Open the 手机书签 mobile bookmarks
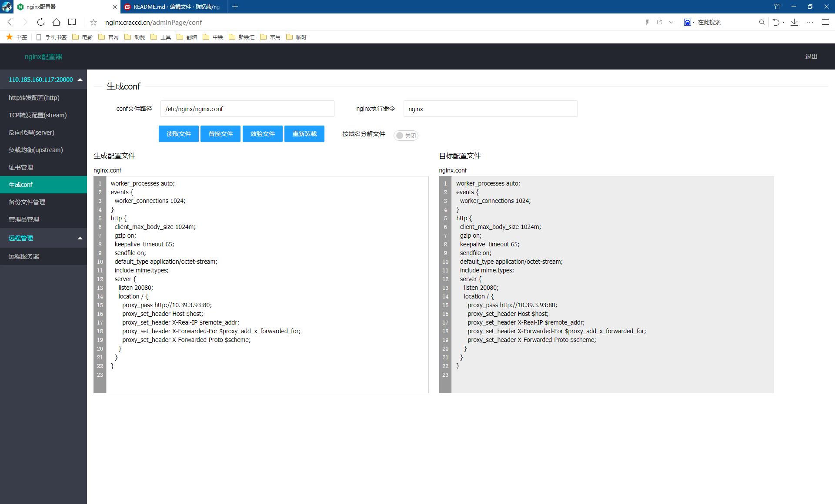Image resolution: width=835 pixels, height=504 pixels. tap(51, 37)
